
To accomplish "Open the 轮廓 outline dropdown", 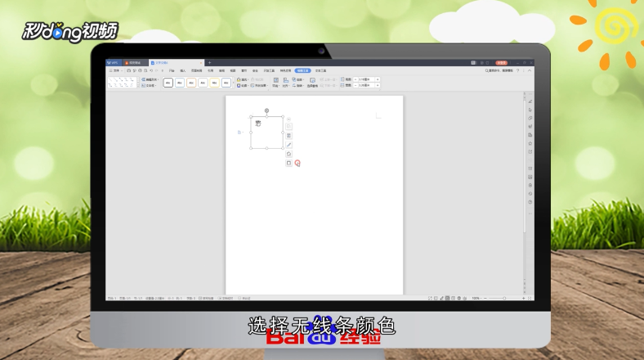I will coord(243,85).
